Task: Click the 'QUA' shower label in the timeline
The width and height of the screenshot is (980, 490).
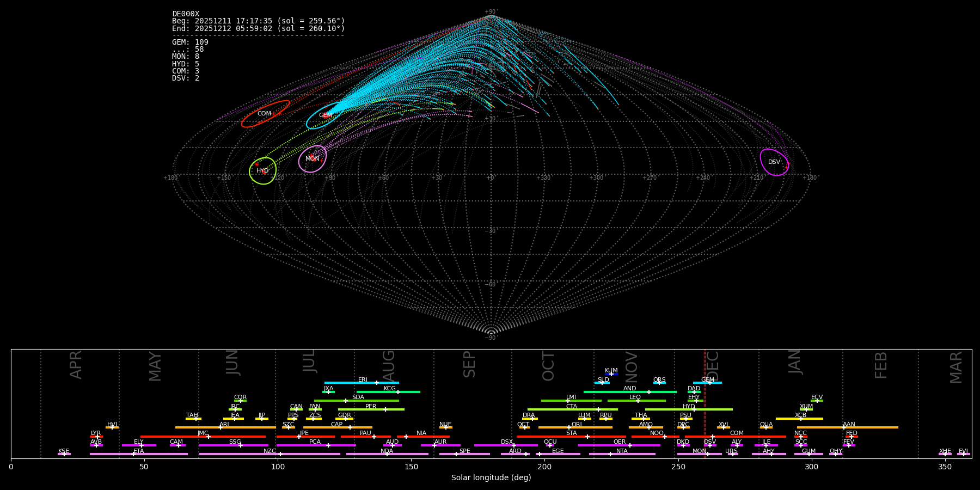Action: [x=767, y=425]
